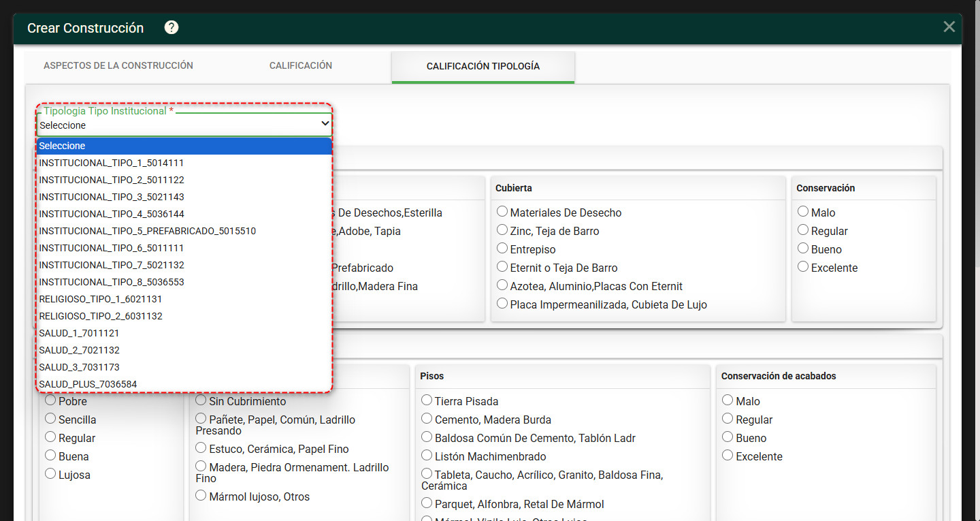Image resolution: width=980 pixels, height=521 pixels.
Task: Set Conservación to Malo
Action: point(803,212)
